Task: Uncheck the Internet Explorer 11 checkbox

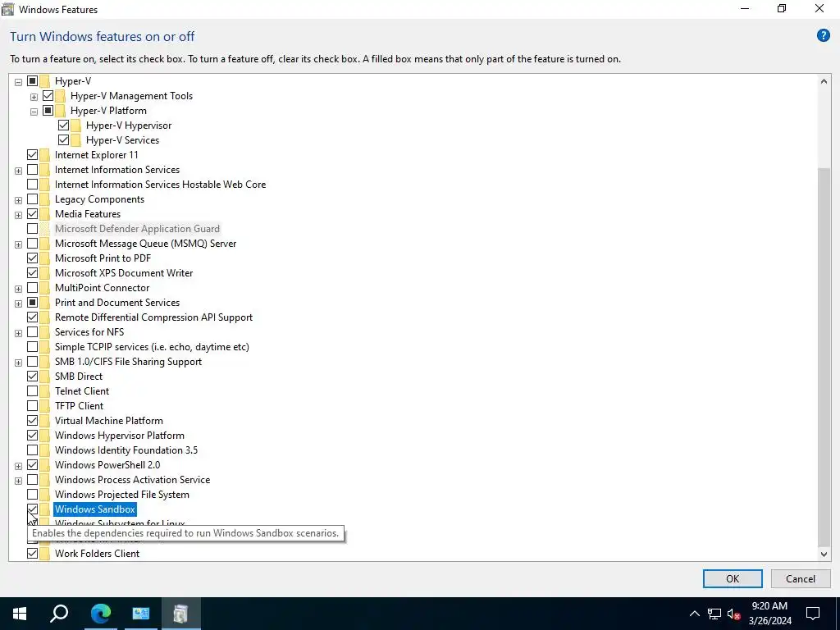Action: [32, 155]
